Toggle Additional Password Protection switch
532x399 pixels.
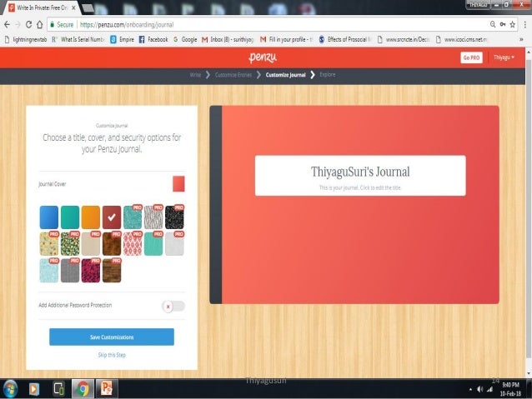[173, 306]
